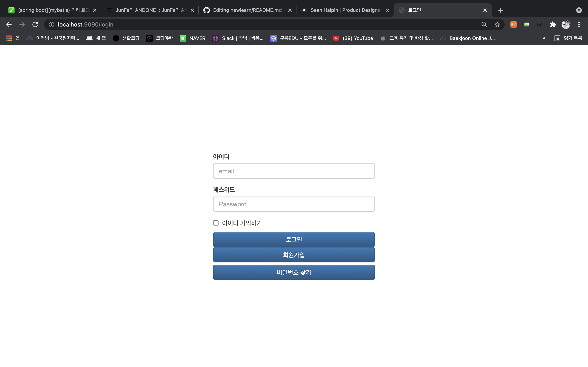Bookmark this page via the star icon
This screenshot has width=588, height=367.
click(x=497, y=24)
